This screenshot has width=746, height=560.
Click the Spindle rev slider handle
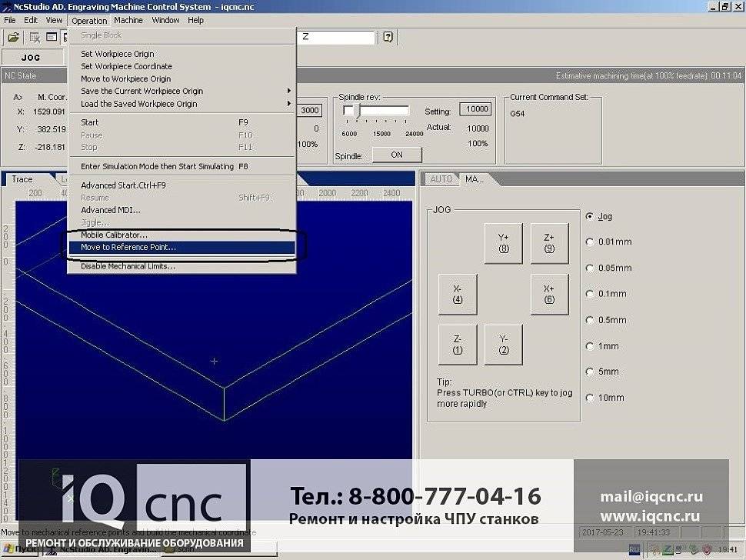pos(358,112)
